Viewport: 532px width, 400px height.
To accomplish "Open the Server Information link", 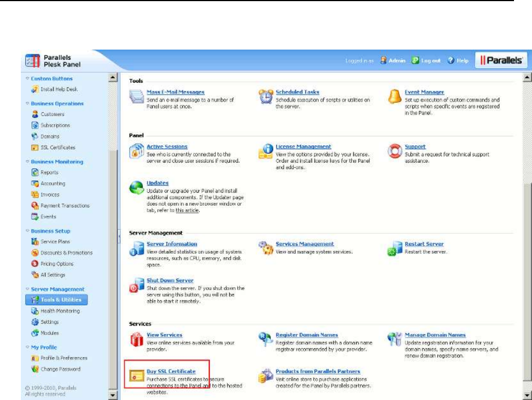I will 172,244.
